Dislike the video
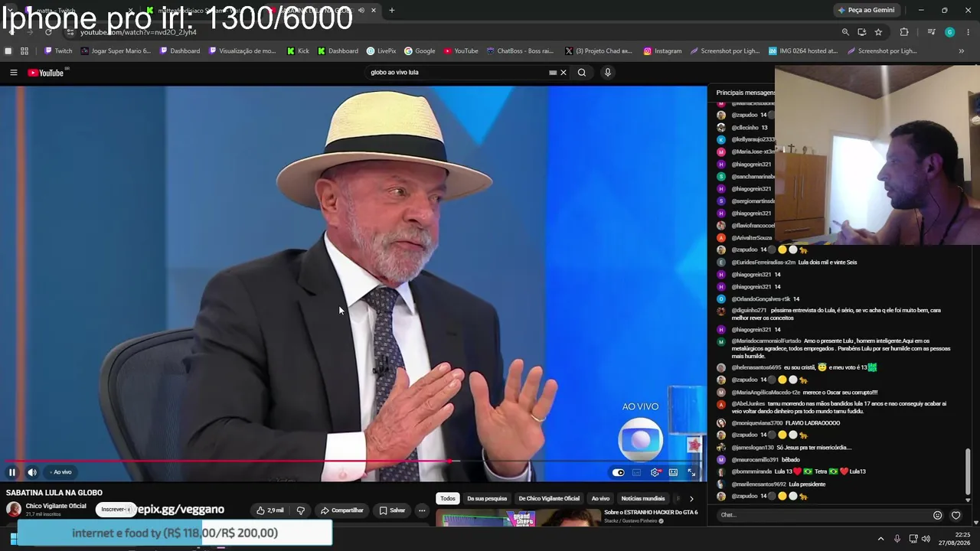Image resolution: width=980 pixels, height=551 pixels. [x=301, y=510]
